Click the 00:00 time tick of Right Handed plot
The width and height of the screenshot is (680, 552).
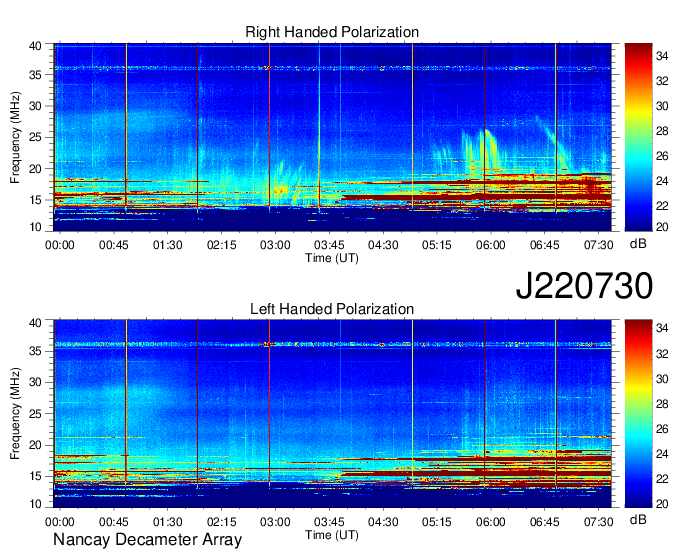pyautogui.click(x=60, y=245)
